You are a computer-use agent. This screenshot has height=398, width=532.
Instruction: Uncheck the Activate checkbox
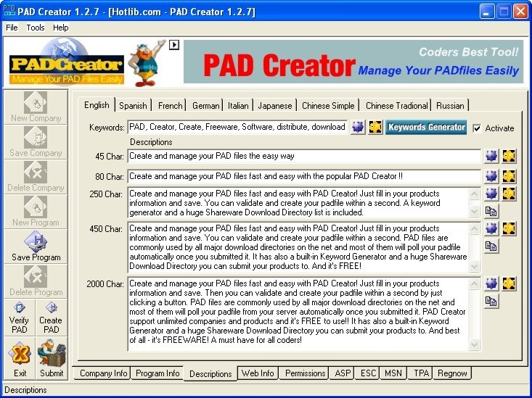[x=477, y=128]
